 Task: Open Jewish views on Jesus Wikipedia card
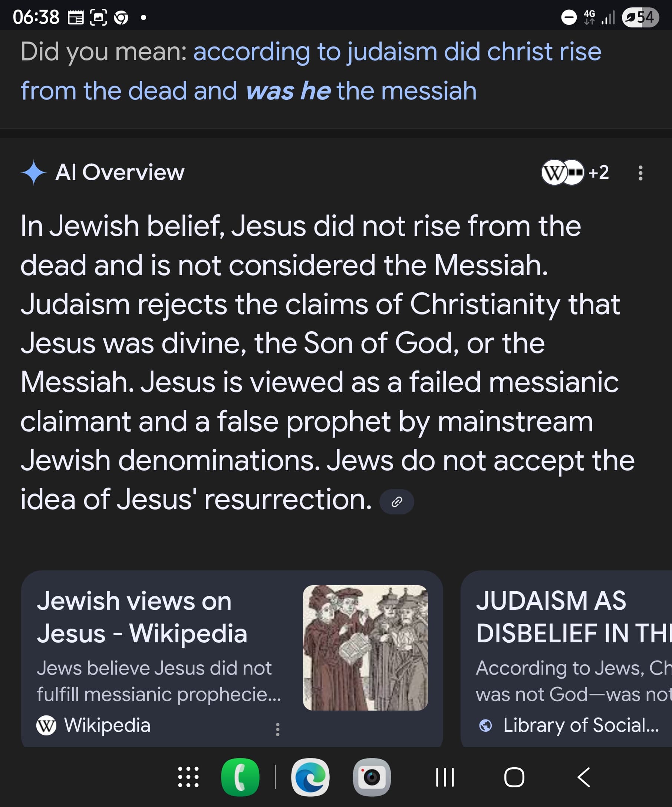point(232,659)
